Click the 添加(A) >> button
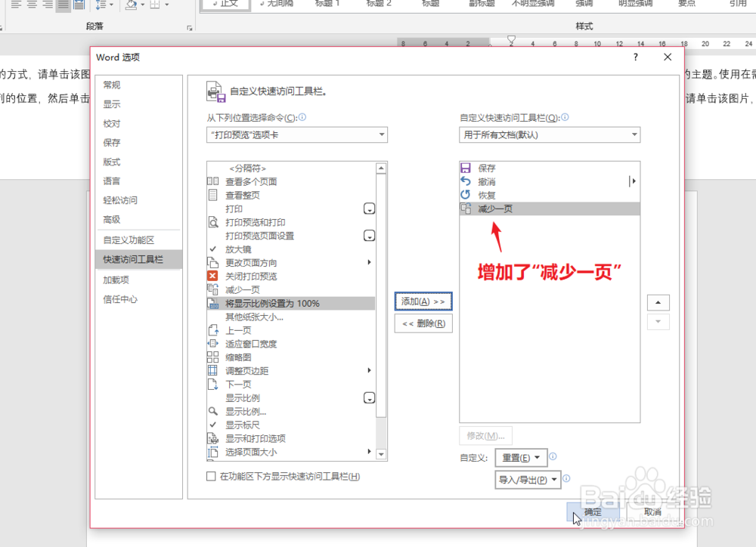 click(x=423, y=301)
